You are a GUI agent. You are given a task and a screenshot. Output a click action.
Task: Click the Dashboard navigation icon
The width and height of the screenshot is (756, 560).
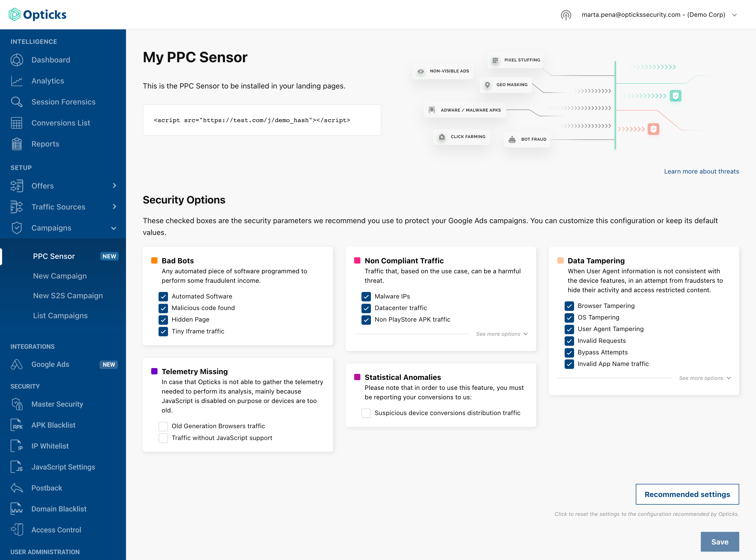pos(17,59)
